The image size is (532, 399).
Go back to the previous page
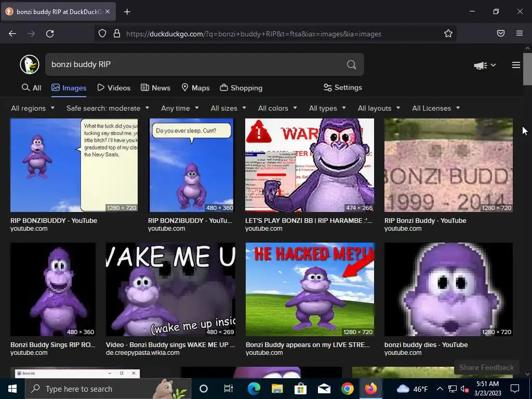12,34
